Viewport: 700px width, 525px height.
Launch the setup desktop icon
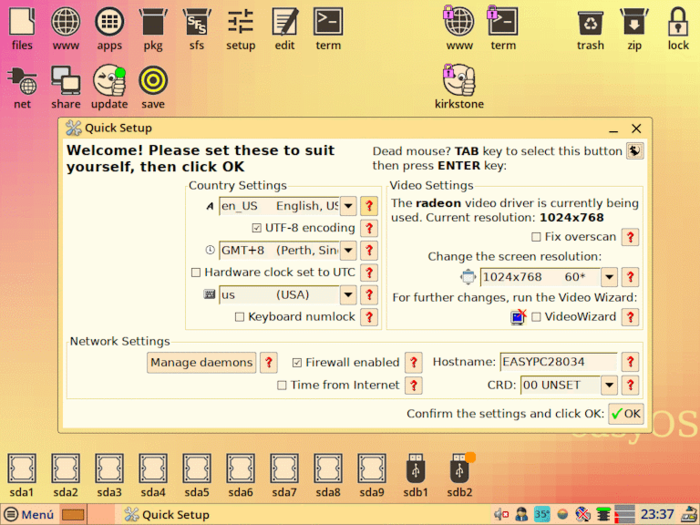pyautogui.click(x=240, y=26)
